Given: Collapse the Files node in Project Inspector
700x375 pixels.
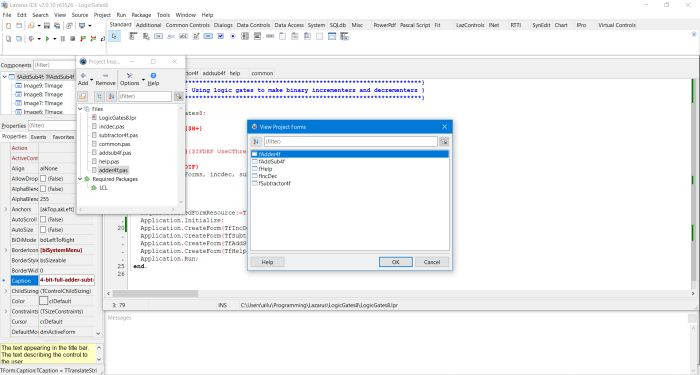Looking at the screenshot, I should tap(80, 109).
